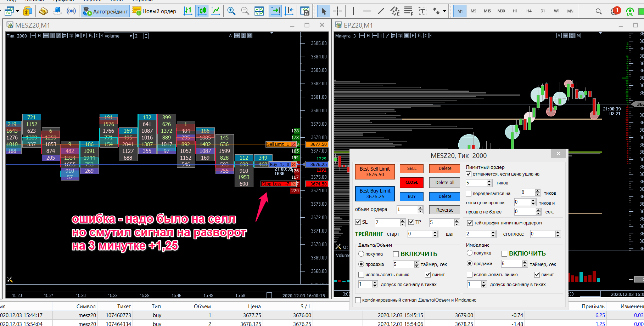Zoom out of the chart
The image size is (644, 326).
(245, 11)
